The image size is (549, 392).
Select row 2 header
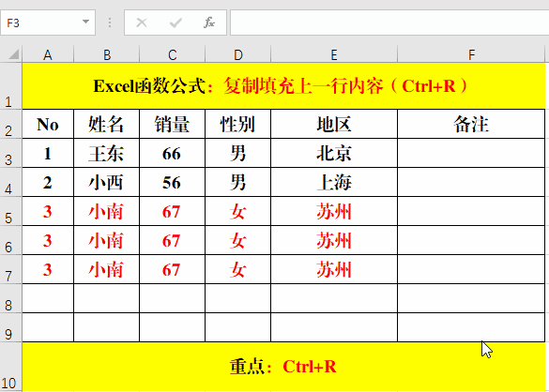[10, 124]
